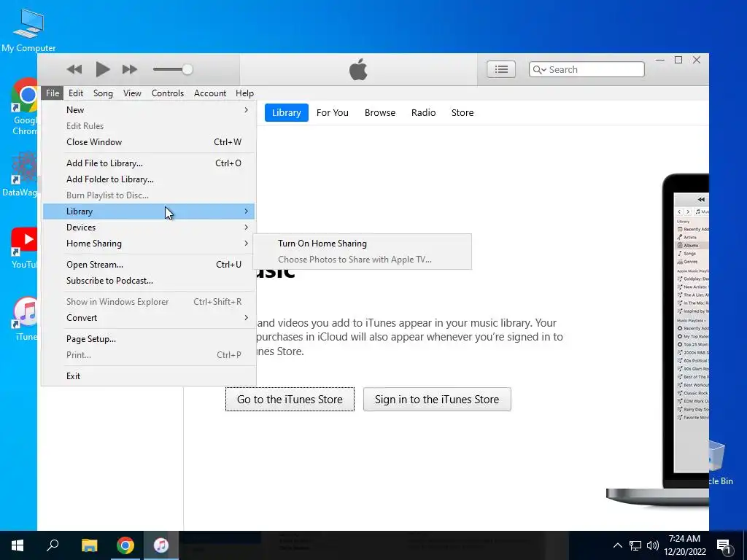The image size is (747, 560).
Task: Open the YouTube desktop shortcut
Action: (24, 248)
